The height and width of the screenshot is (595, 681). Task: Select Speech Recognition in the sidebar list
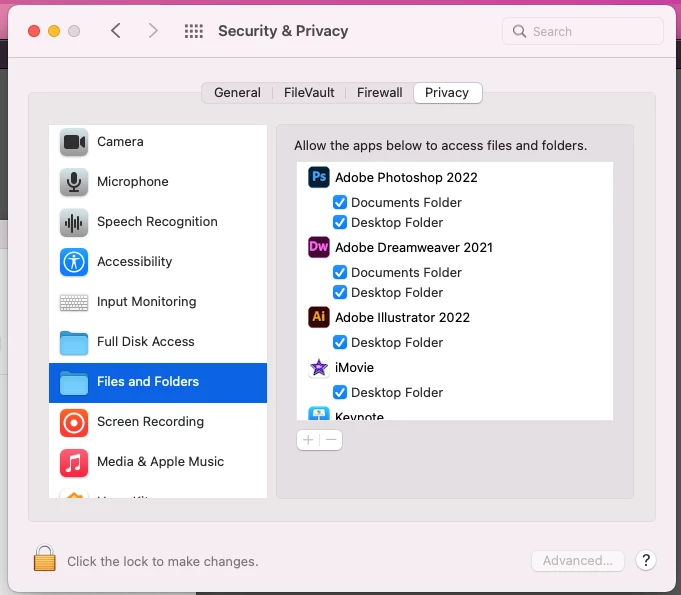(158, 222)
